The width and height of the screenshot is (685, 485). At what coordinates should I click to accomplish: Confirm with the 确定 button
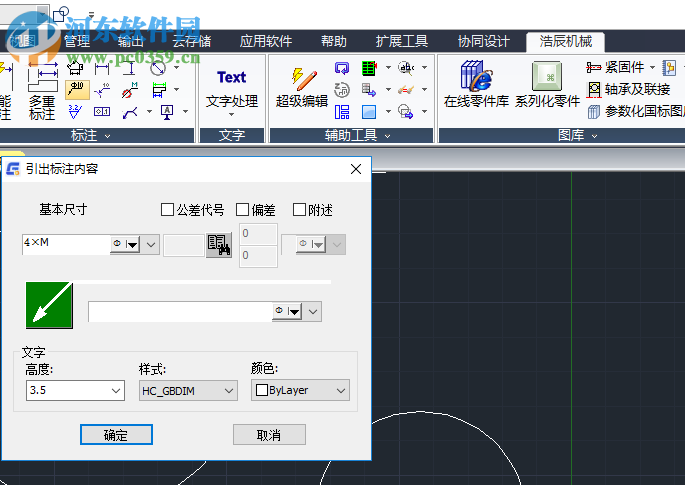(x=116, y=435)
